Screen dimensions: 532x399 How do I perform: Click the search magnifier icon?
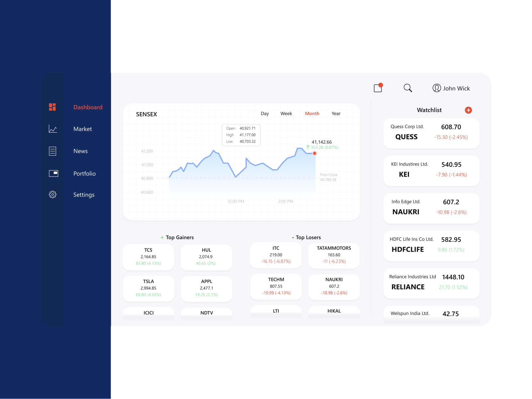click(408, 88)
